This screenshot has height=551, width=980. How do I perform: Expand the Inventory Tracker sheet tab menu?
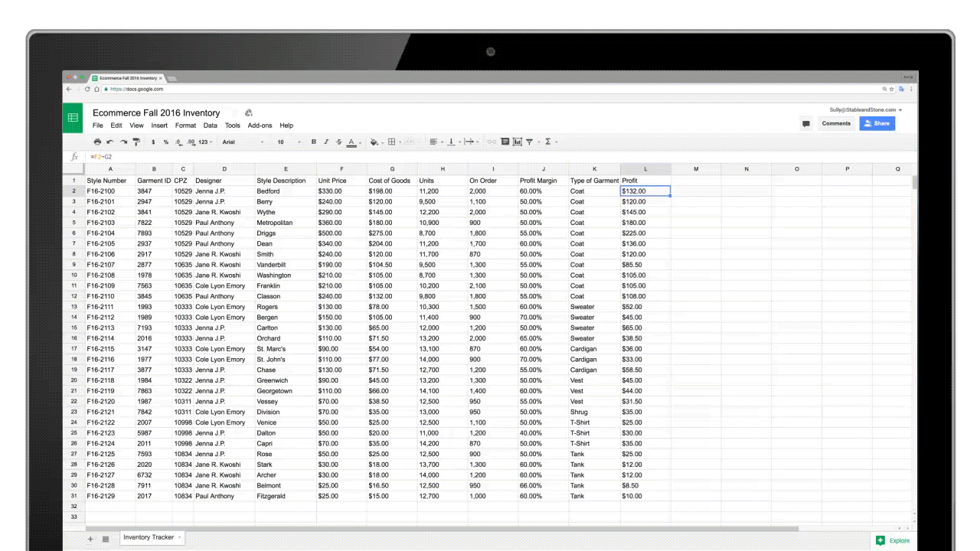[180, 537]
